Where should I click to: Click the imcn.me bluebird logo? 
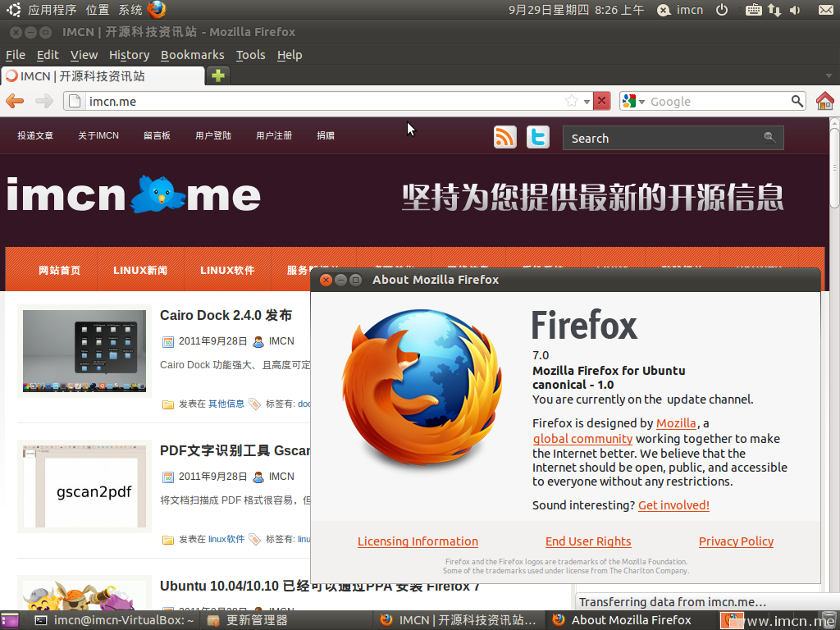point(133,194)
